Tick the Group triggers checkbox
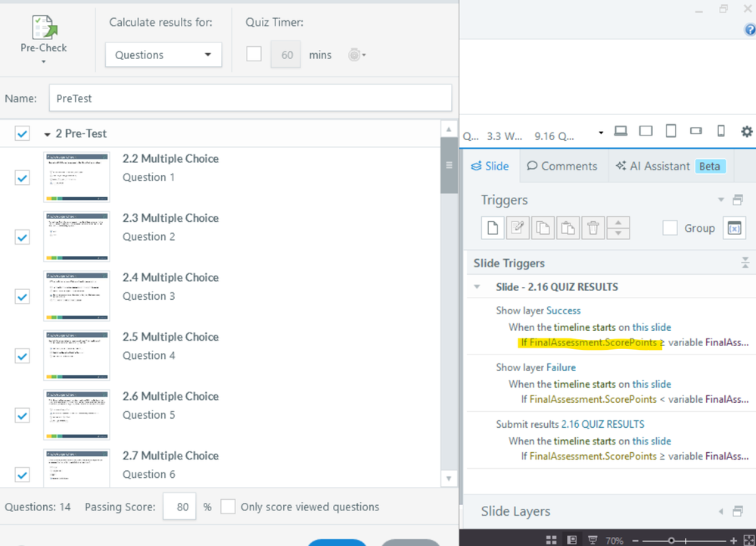Image resolution: width=756 pixels, height=546 pixels. [x=670, y=228]
